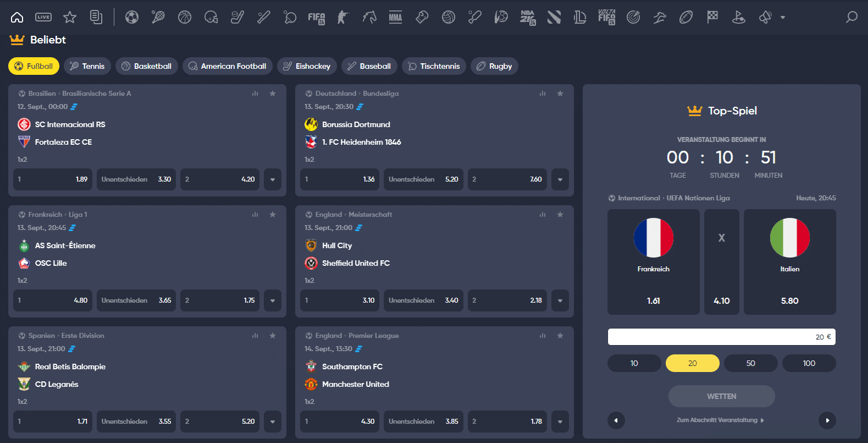Favorite the Hull City match
868x443 pixels.
tap(560, 215)
